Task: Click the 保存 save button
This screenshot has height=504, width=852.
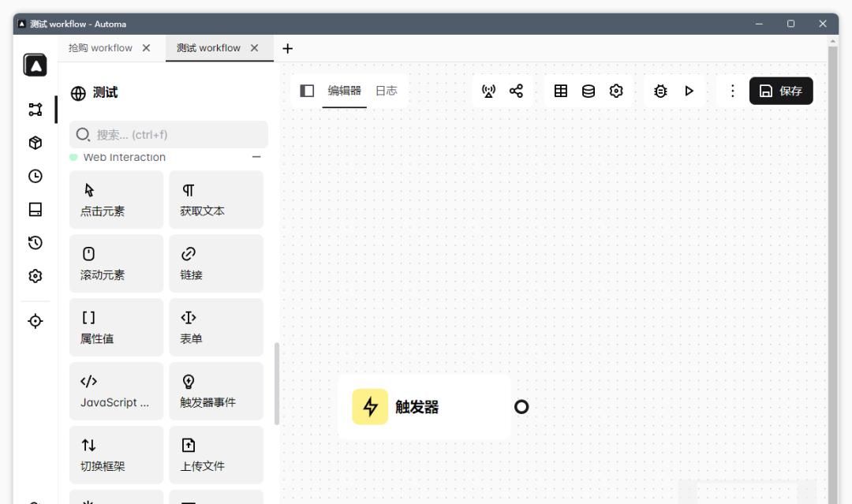Action: pos(781,91)
